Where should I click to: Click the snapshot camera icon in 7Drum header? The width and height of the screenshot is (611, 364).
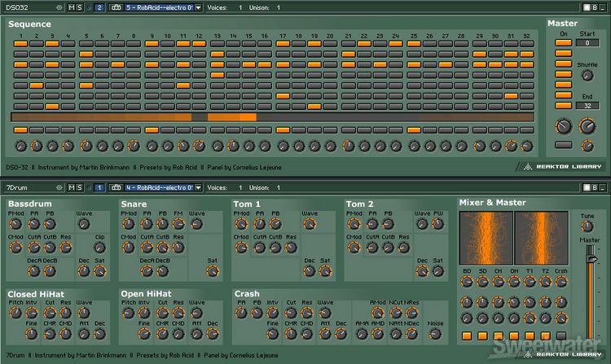point(116,187)
